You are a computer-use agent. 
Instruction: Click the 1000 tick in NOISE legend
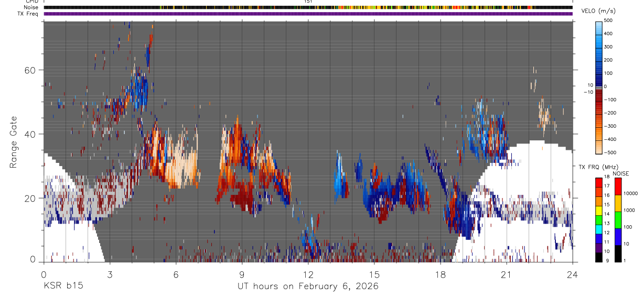click(x=629, y=211)
